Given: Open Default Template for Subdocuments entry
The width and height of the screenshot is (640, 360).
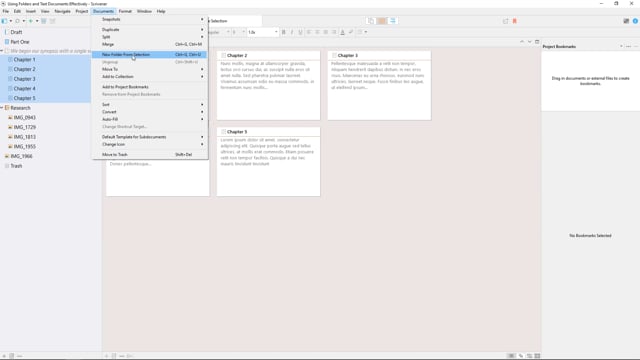Looking at the screenshot, I should tap(149, 137).
